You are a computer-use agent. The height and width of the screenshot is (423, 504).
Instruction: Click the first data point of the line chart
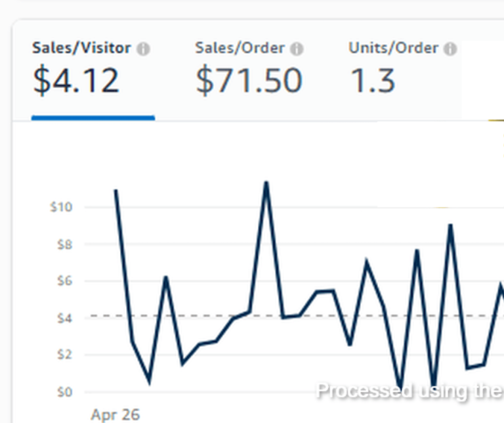tap(115, 190)
